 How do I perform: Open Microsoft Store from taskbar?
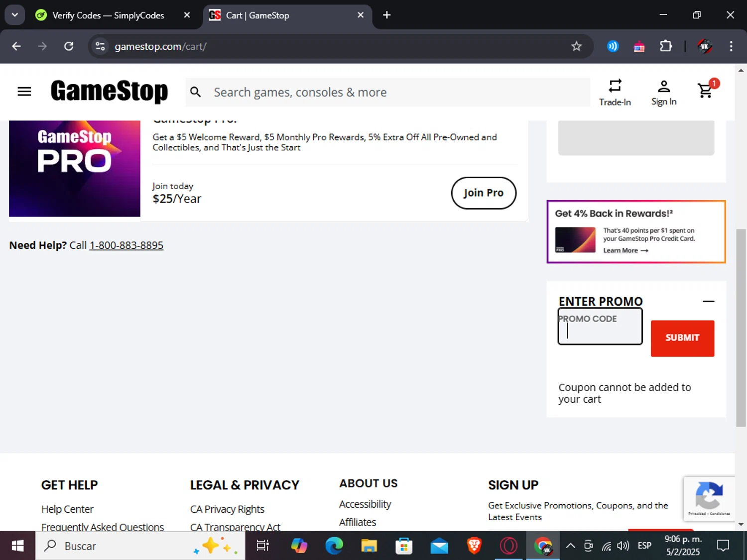(x=404, y=546)
